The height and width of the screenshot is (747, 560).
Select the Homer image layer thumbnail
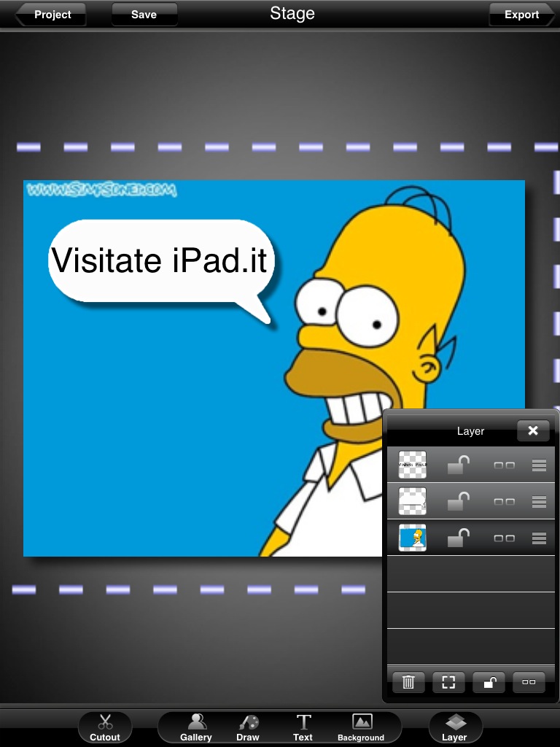point(413,538)
